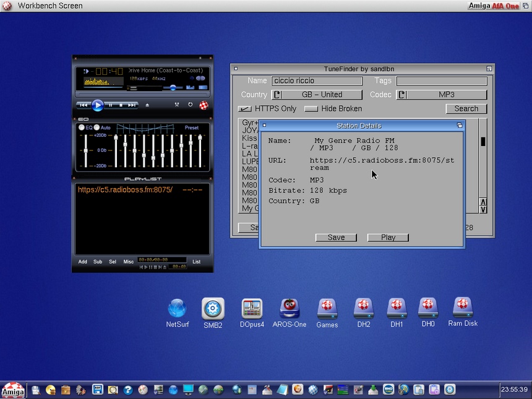Open the playlist Sub menu
The height and width of the screenshot is (399, 532).
[x=98, y=262]
